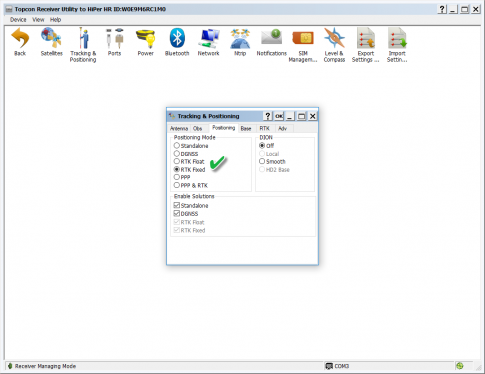The height and width of the screenshot is (374, 485).
Task: Open the Satellites view
Action: [51, 38]
